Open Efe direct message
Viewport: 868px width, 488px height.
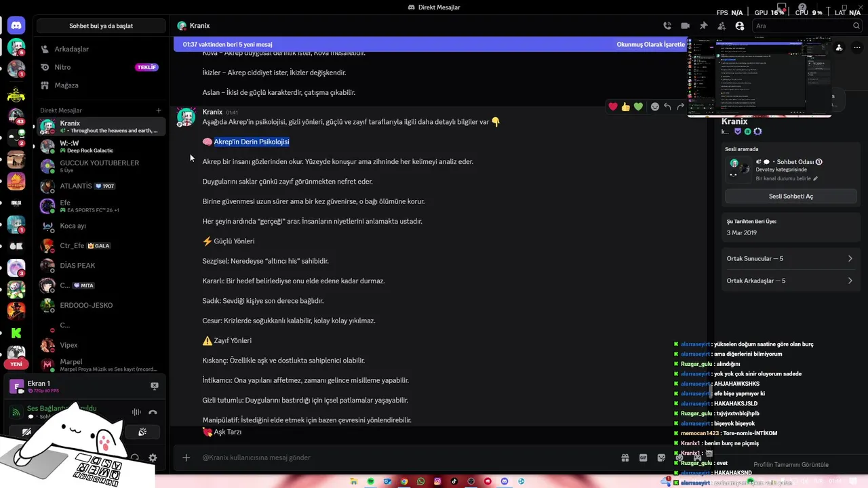(x=101, y=206)
